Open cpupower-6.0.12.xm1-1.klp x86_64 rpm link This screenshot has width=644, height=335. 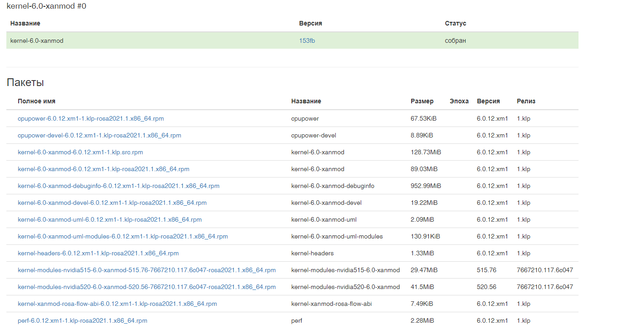click(91, 118)
